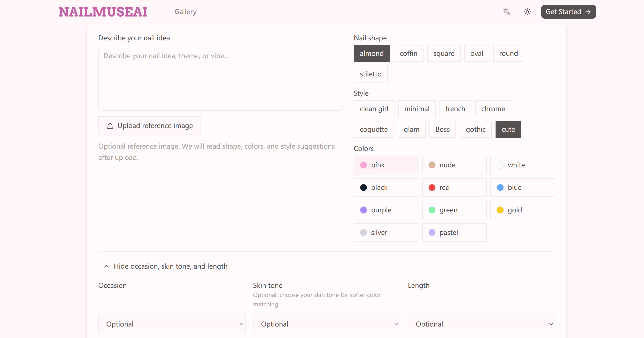The height and width of the screenshot is (338, 644).
Task: Choose the minimal style
Action: (x=417, y=109)
